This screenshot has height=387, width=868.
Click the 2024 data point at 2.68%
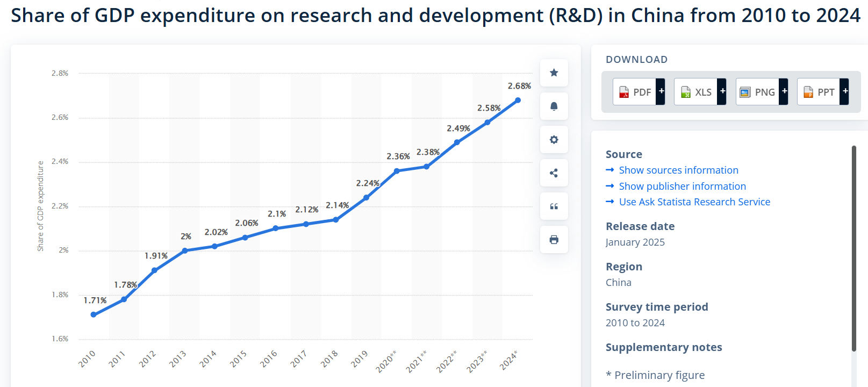518,101
